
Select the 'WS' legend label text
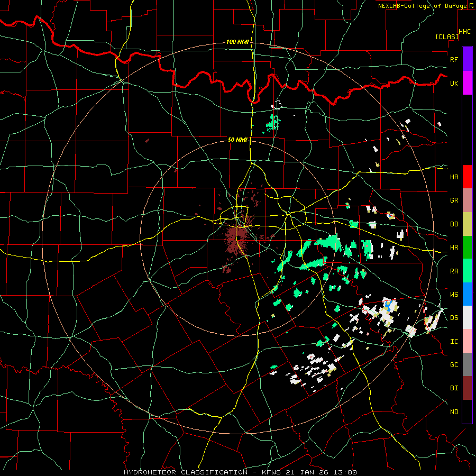click(x=454, y=295)
